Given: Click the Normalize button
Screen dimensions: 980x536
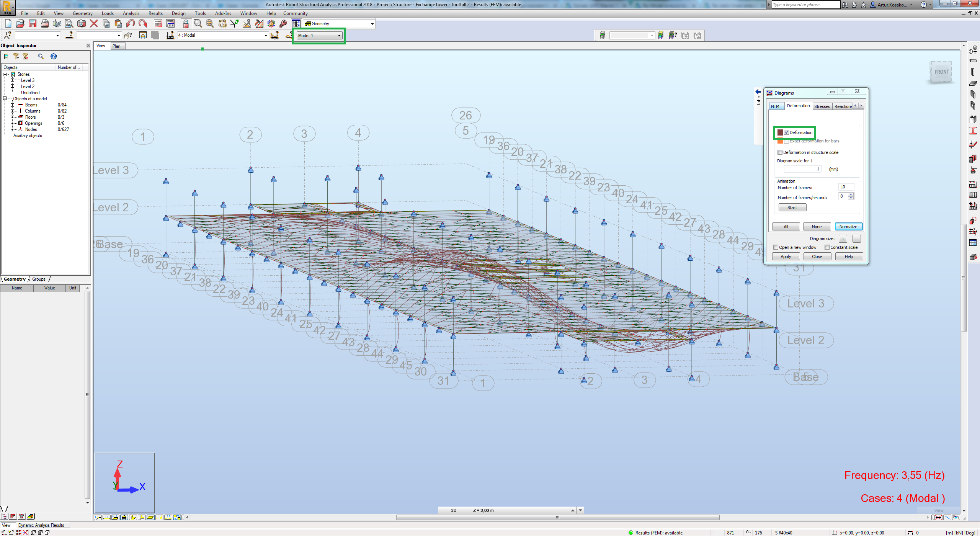Looking at the screenshot, I should coord(848,226).
